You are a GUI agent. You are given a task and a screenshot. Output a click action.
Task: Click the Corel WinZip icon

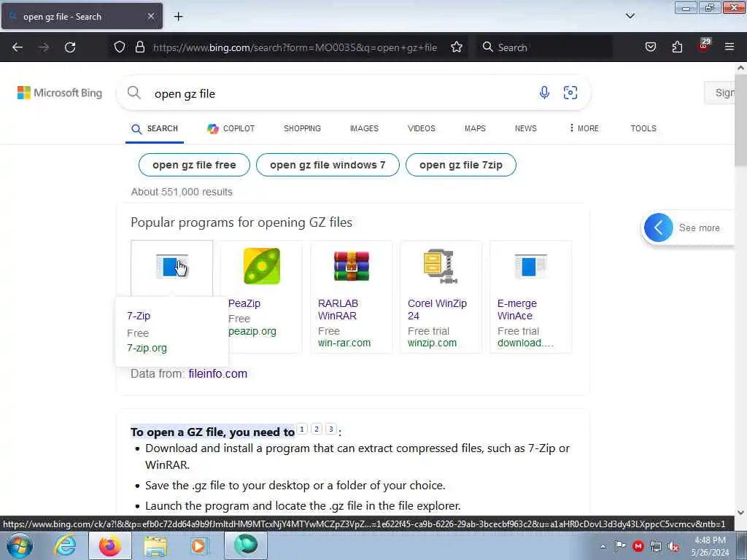tap(441, 266)
